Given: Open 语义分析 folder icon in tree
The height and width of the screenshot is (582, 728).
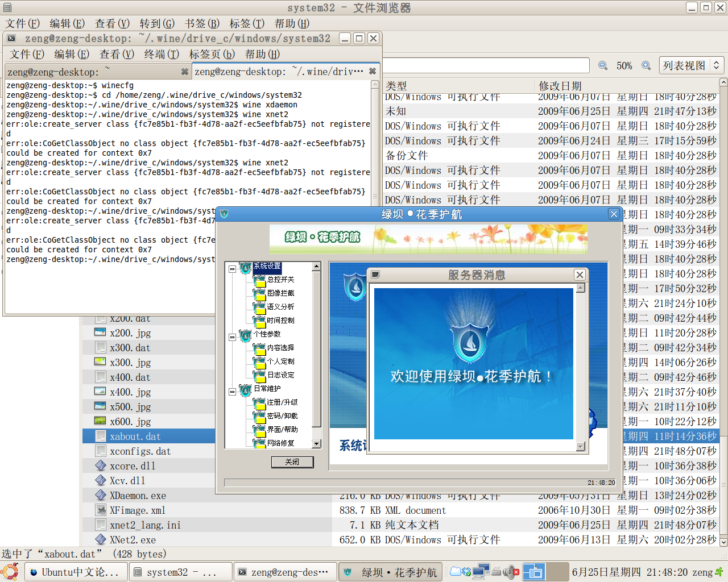Looking at the screenshot, I should point(260,307).
